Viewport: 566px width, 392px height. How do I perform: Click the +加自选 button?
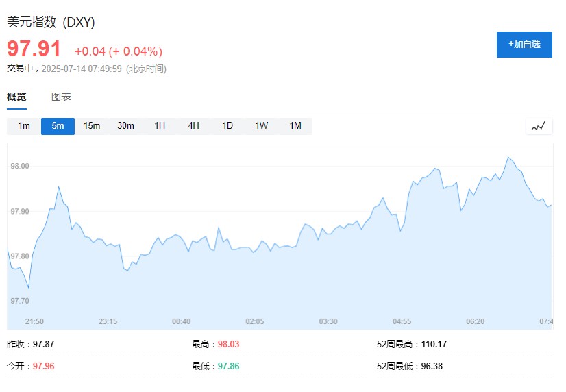click(x=524, y=45)
